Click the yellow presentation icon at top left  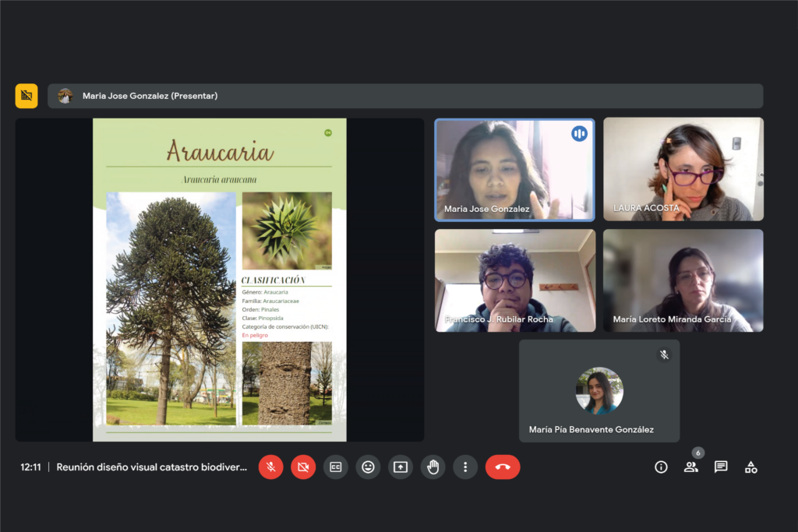point(26,96)
